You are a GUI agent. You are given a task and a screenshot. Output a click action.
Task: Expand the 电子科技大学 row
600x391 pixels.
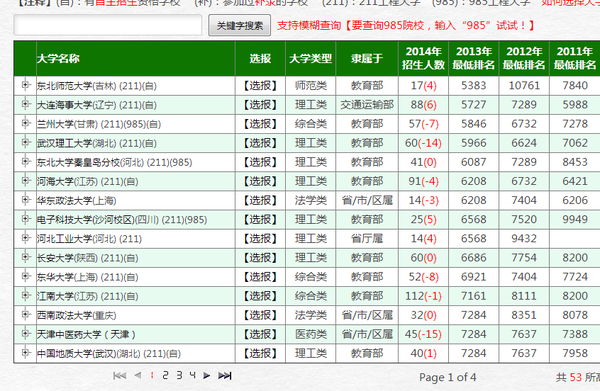coord(26,219)
